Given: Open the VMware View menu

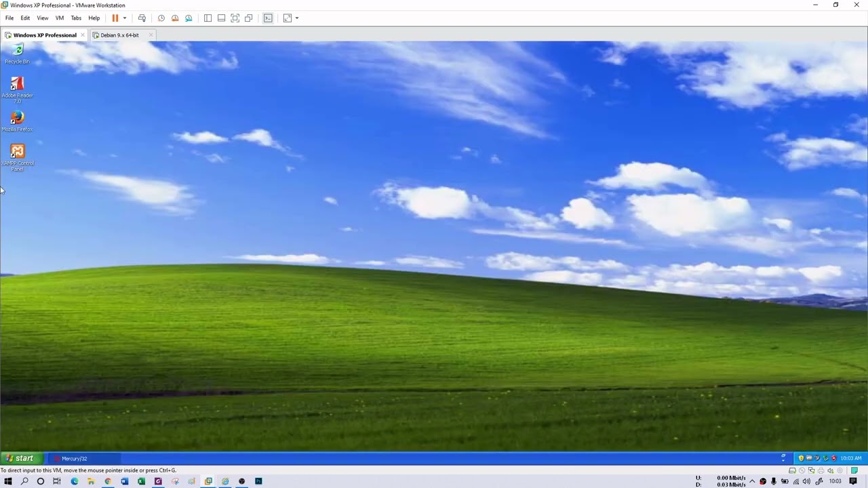Looking at the screenshot, I should (42, 18).
